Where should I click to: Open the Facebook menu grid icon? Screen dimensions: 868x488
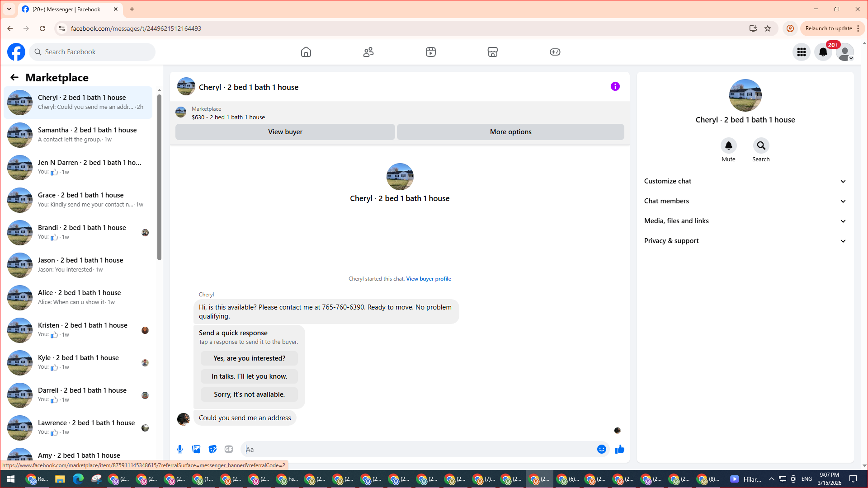point(802,52)
